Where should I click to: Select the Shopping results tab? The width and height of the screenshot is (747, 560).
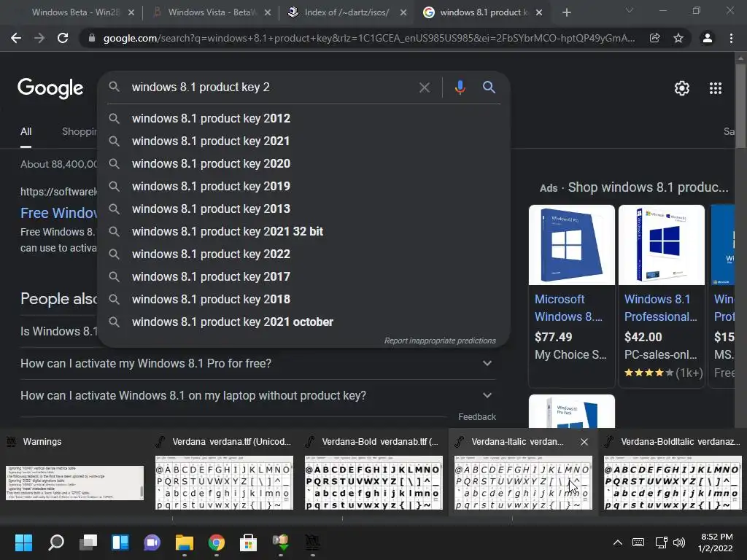tap(79, 131)
